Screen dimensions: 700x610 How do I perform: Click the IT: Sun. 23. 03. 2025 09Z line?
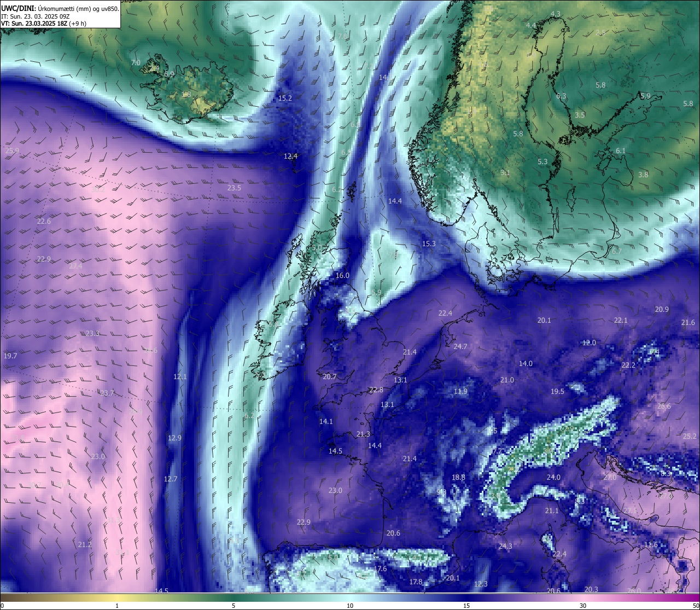36,16
